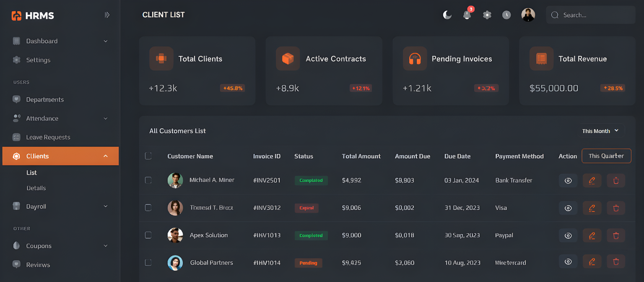View Michael A. Miner's details via eye icon
644x282 pixels.
click(568, 180)
